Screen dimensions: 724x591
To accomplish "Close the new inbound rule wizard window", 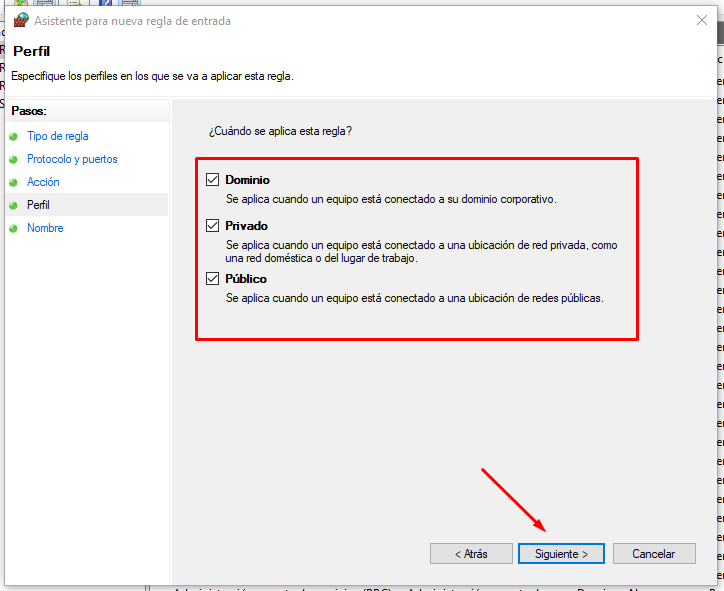I will [700, 20].
